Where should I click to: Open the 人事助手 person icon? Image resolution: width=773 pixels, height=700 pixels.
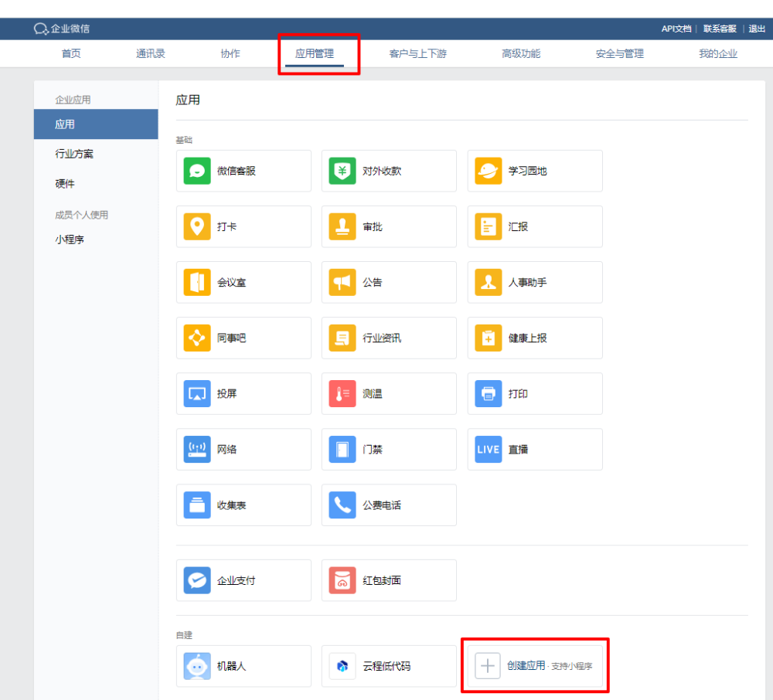[488, 282]
